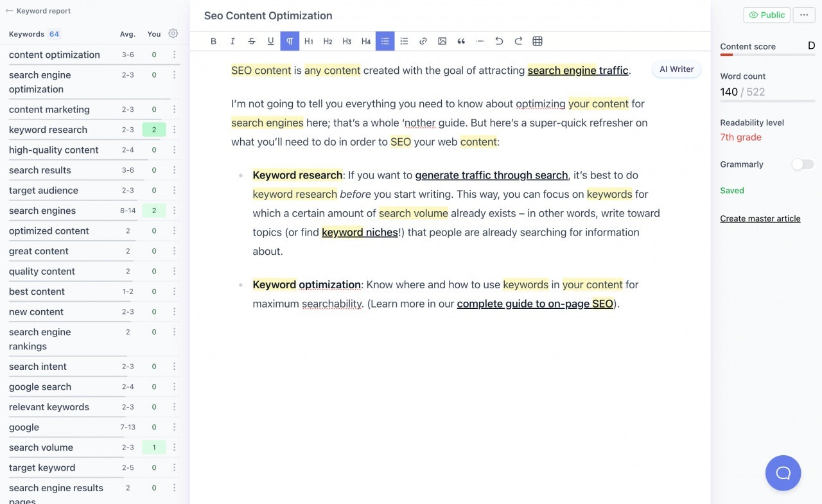Insert a hyperlink with link icon
This screenshot has width=822, height=504.
tap(423, 41)
